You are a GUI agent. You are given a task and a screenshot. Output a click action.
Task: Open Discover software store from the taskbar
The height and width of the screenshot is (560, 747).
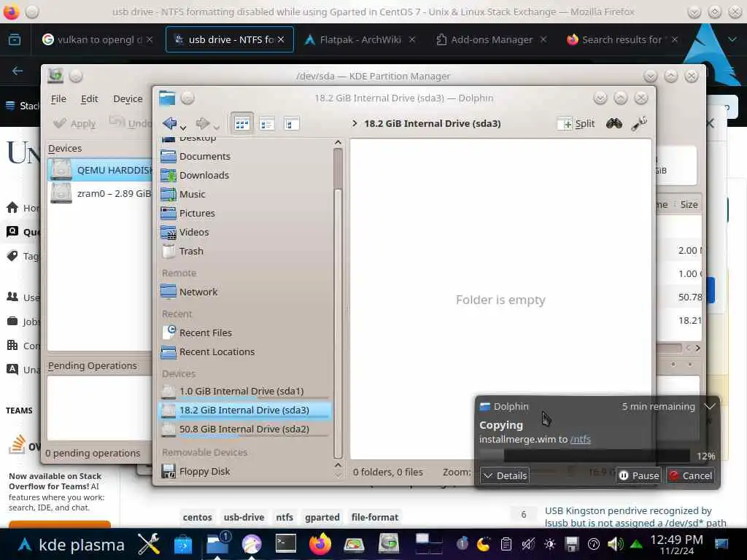pyautogui.click(x=183, y=544)
